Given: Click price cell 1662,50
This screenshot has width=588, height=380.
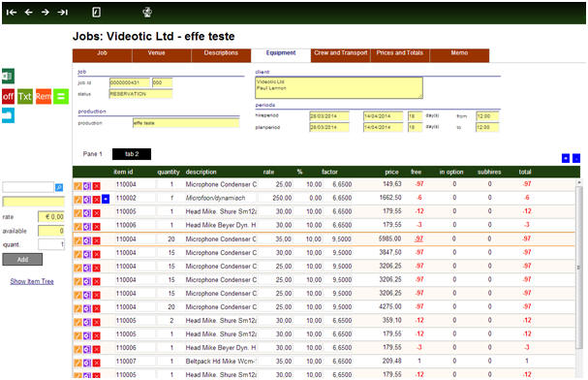Looking at the screenshot, I should click(390, 198).
